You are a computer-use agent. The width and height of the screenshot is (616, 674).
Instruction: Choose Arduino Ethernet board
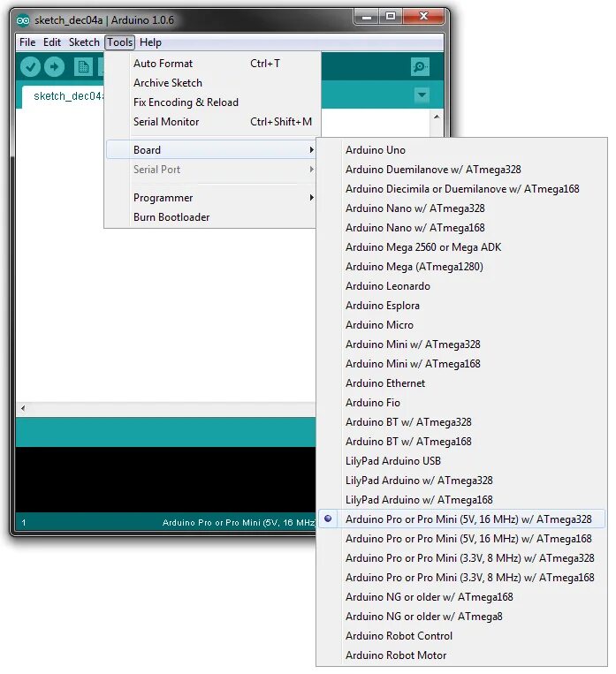461,383
